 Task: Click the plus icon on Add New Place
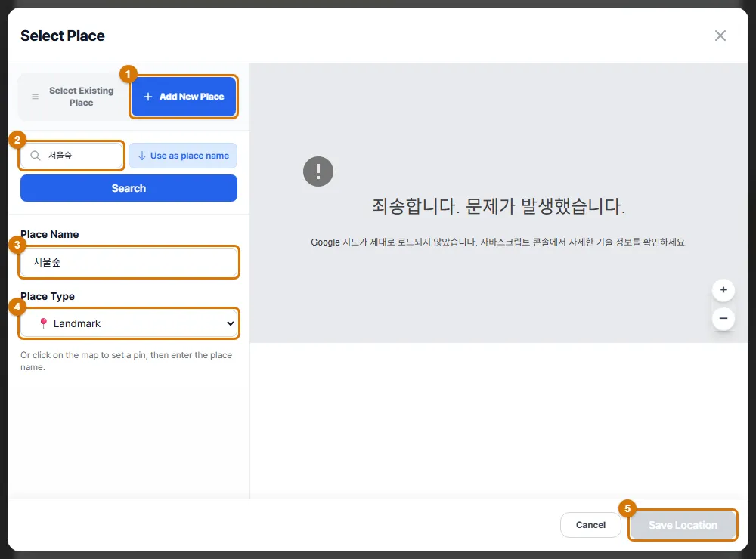coord(148,97)
